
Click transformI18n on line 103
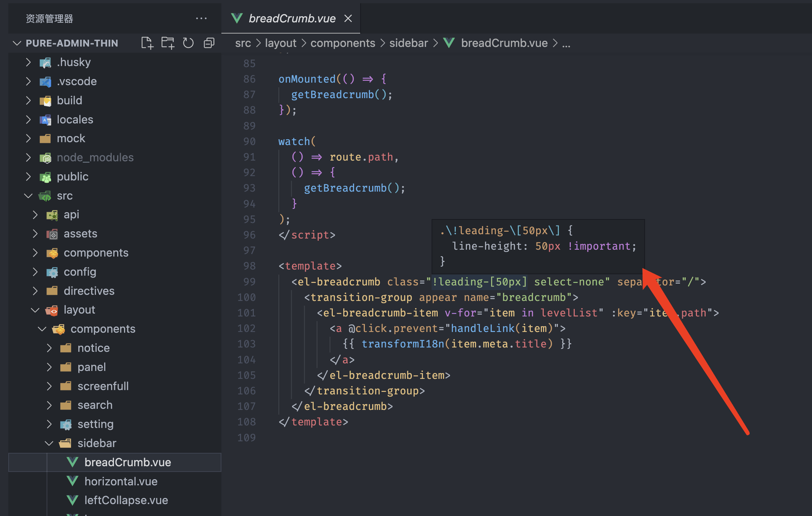pyautogui.click(x=403, y=344)
